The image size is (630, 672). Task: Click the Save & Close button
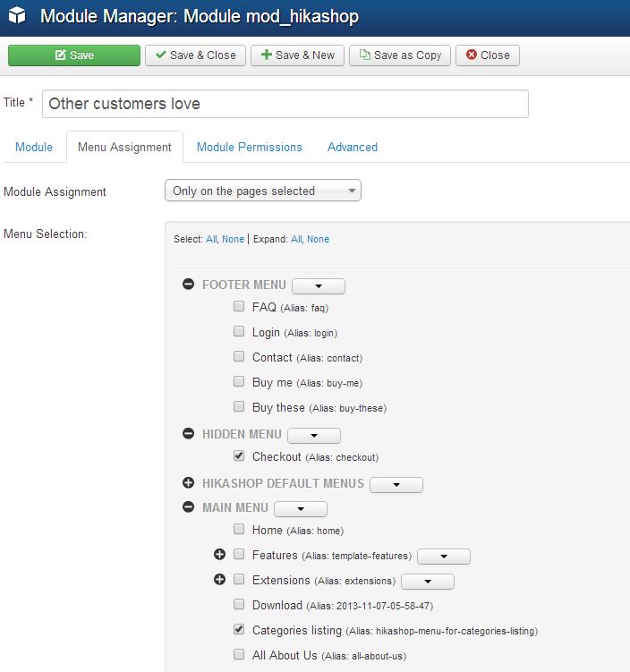click(x=196, y=55)
